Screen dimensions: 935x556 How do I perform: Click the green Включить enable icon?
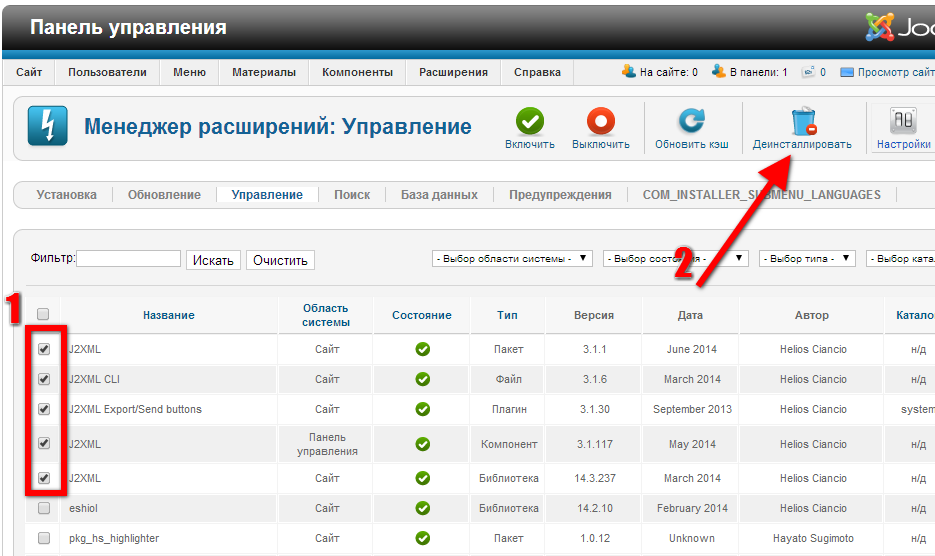coord(529,122)
